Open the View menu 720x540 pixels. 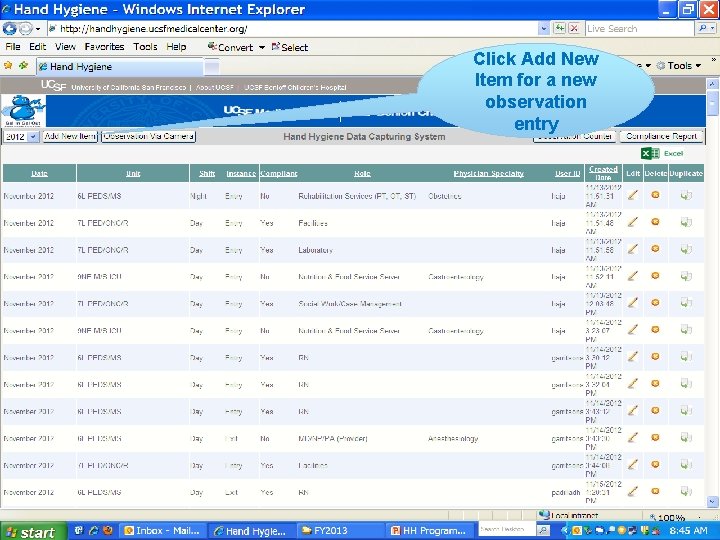coord(65,47)
